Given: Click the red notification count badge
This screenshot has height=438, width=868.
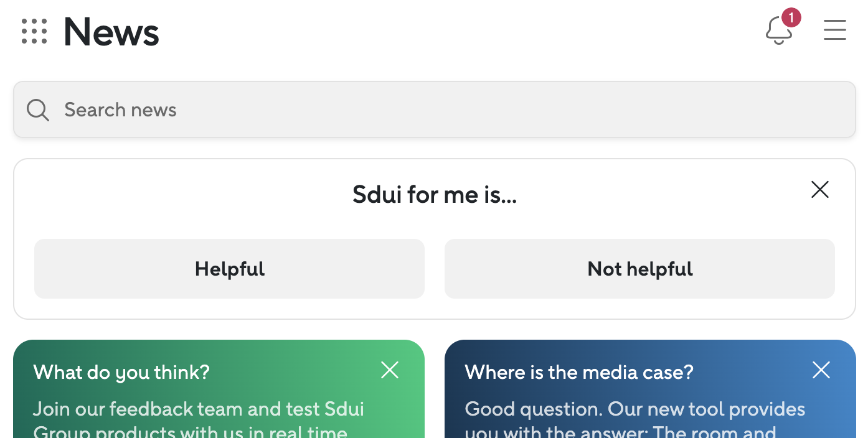Looking at the screenshot, I should tap(791, 17).
